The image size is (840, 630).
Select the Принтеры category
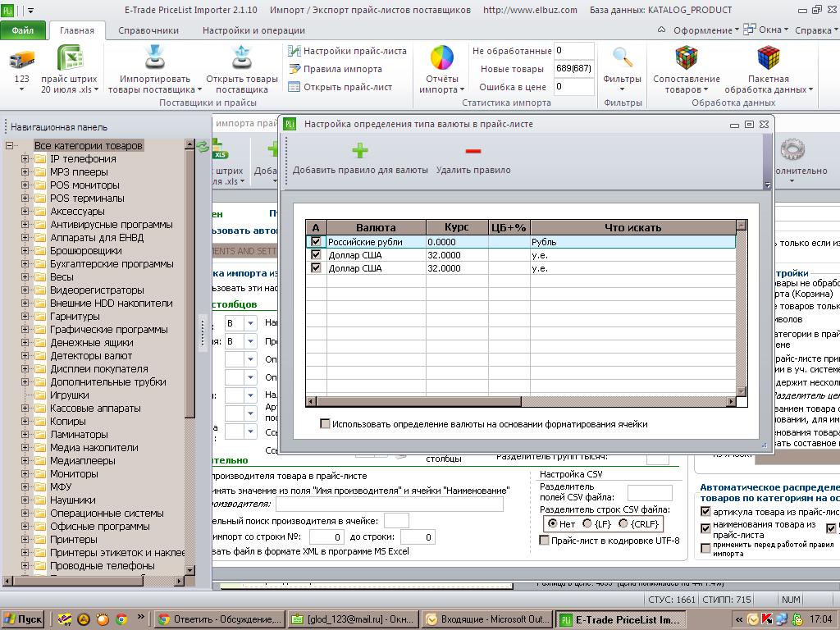click(73, 540)
